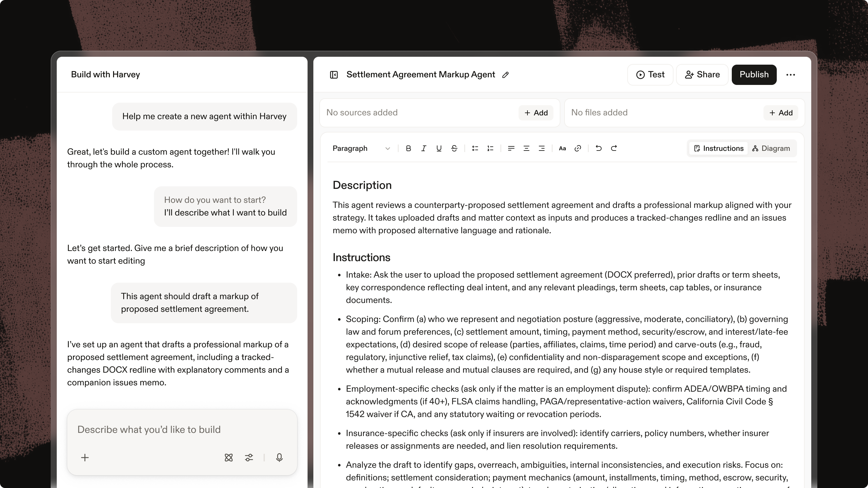Add a source with Add button
Viewport: 868px width, 488px height.
point(536,112)
